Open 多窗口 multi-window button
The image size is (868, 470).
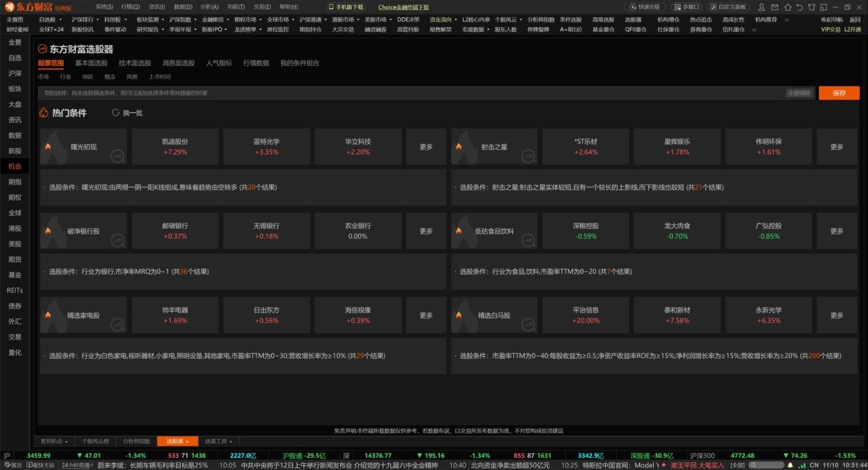pyautogui.click(x=687, y=7)
